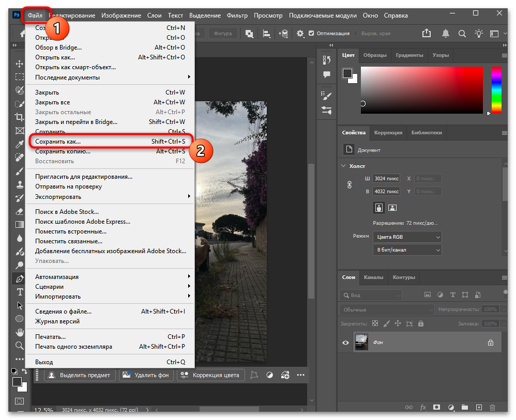Click the Фон layer thumbnail

pyautogui.click(x=361, y=342)
